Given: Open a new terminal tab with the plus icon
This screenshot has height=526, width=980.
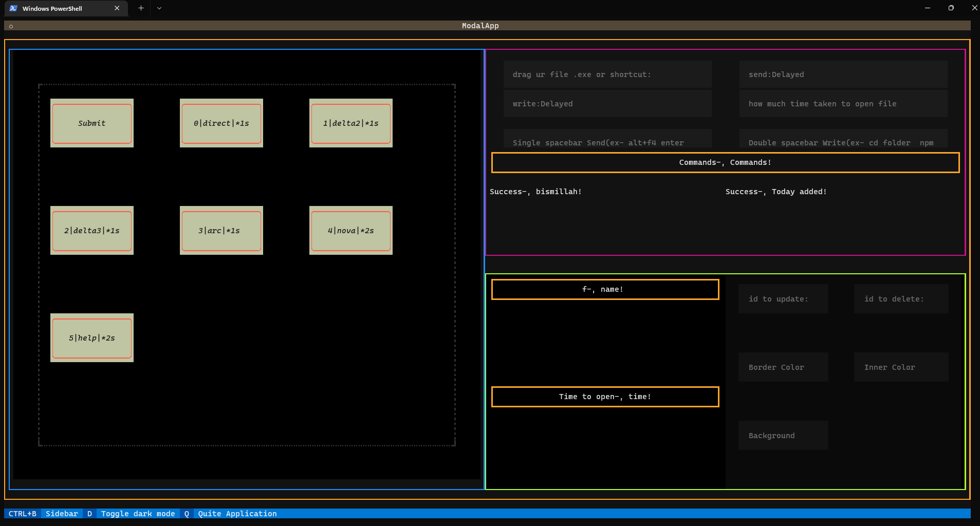Looking at the screenshot, I should [x=140, y=8].
